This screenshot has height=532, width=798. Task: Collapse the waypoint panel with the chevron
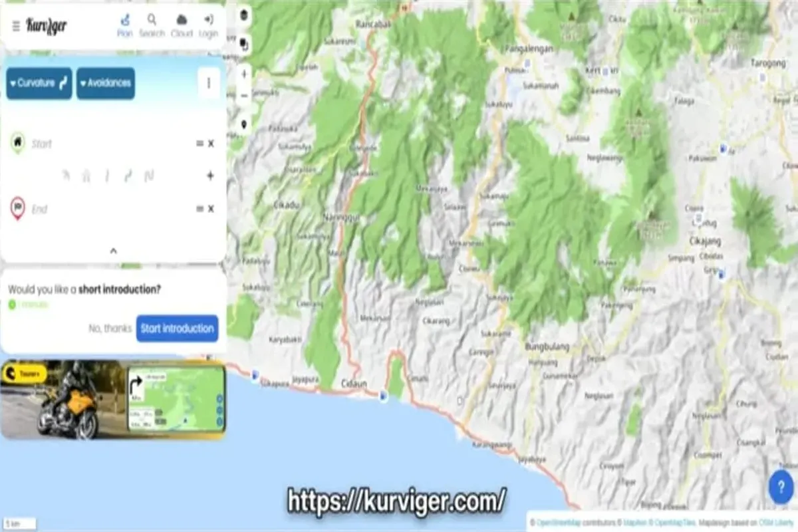[113, 251]
